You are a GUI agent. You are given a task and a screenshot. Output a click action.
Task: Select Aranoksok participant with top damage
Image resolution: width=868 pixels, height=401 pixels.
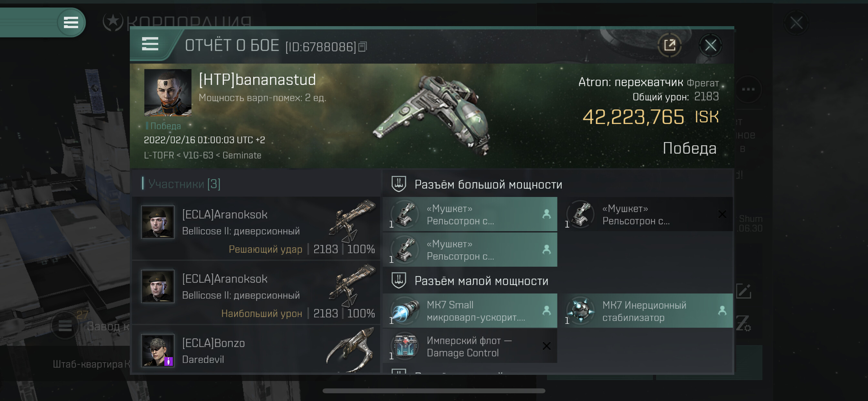click(256, 293)
